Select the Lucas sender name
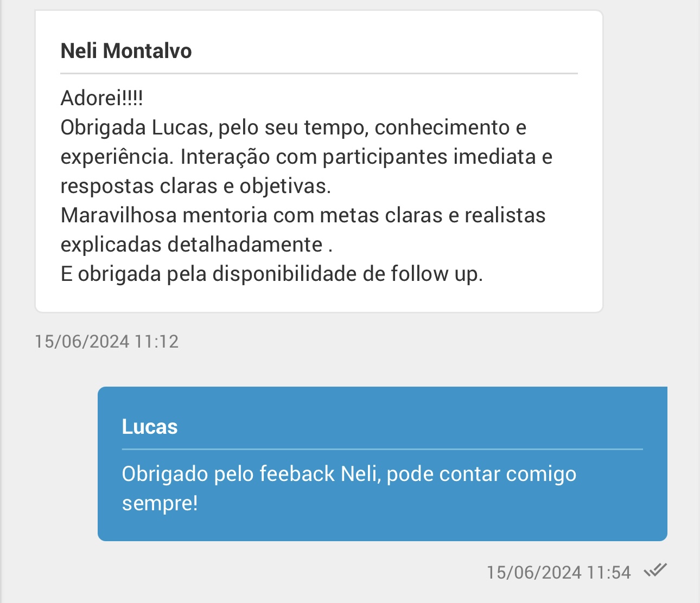 click(x=149, y=427)
